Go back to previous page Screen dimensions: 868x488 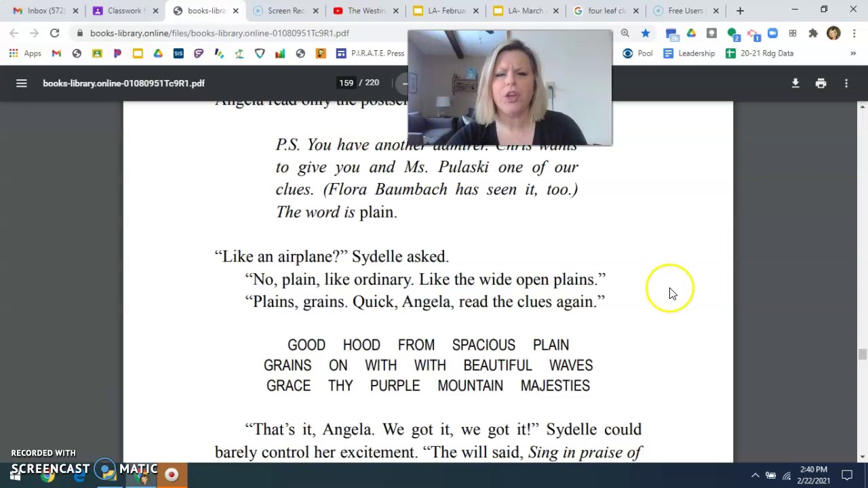[x=14, y=33]
